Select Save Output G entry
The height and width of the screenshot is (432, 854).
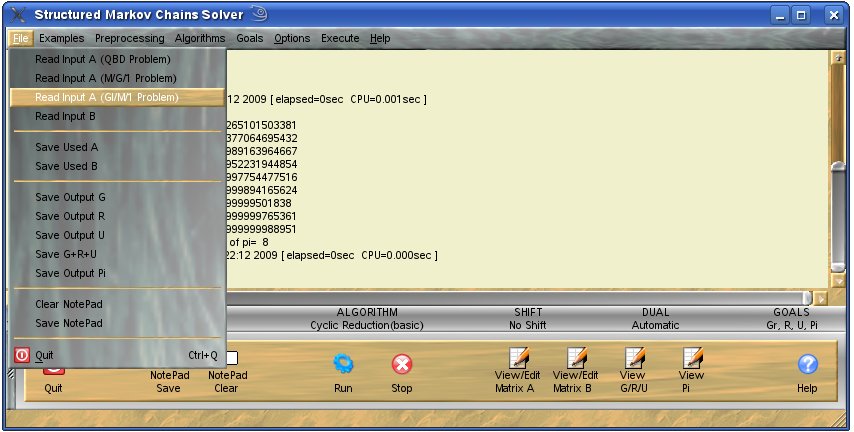tap(70, 197)
